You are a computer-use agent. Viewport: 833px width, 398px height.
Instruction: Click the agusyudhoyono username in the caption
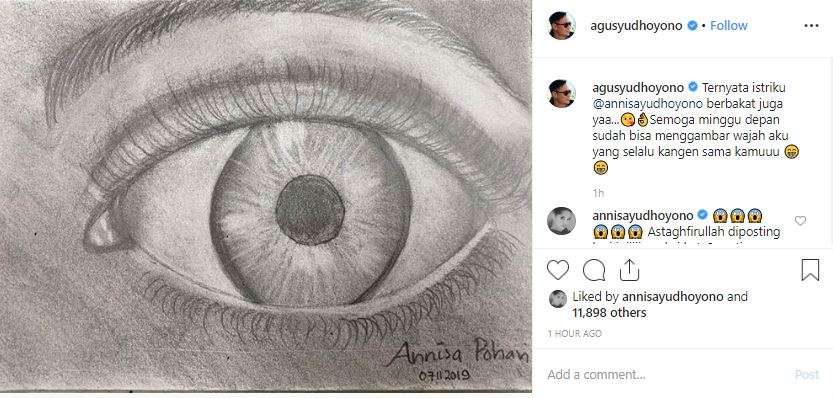pyautogui.click(x=636, y=87)
